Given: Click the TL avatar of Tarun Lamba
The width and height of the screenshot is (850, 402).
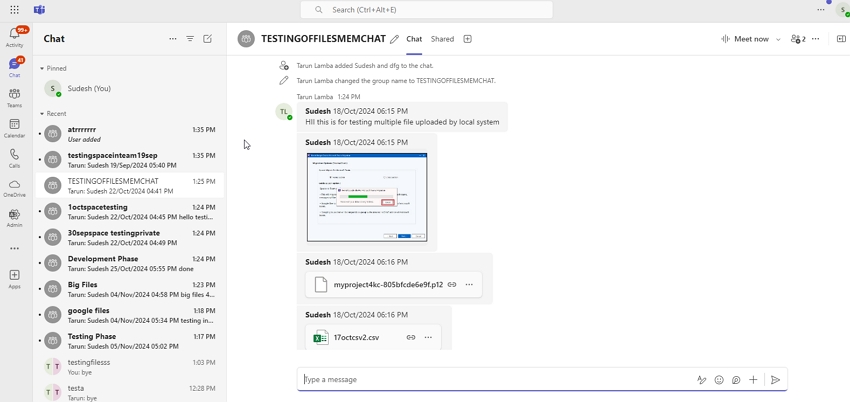Looking at the screenshot, I should [x=284, y=111].
